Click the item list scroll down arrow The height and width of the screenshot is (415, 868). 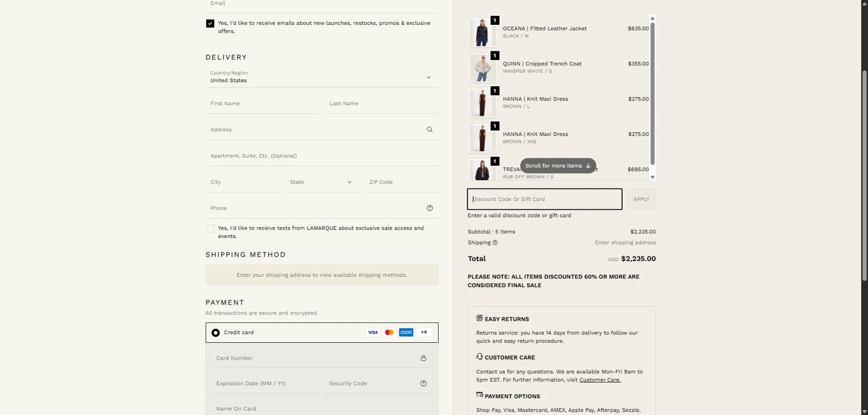point(652,177)
